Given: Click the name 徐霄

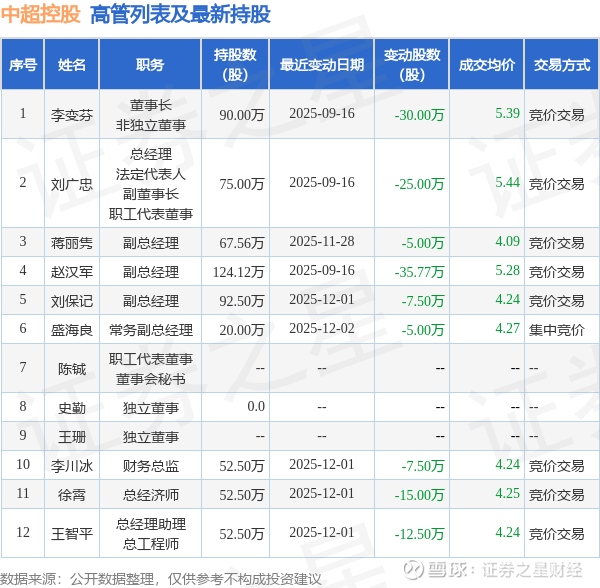Looking at the screenshot, I should (72, 495).
